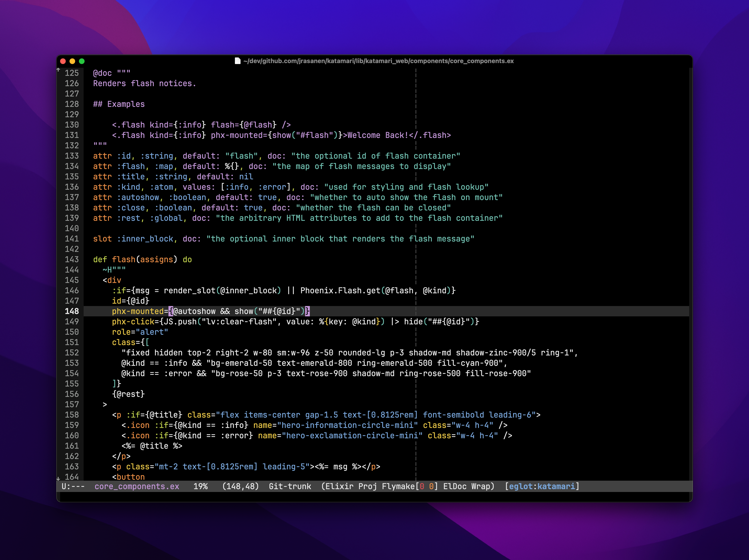Screen dimensions: 749x560
Task: Click the Flymake warning count in mode line
Action: (431, 487)
